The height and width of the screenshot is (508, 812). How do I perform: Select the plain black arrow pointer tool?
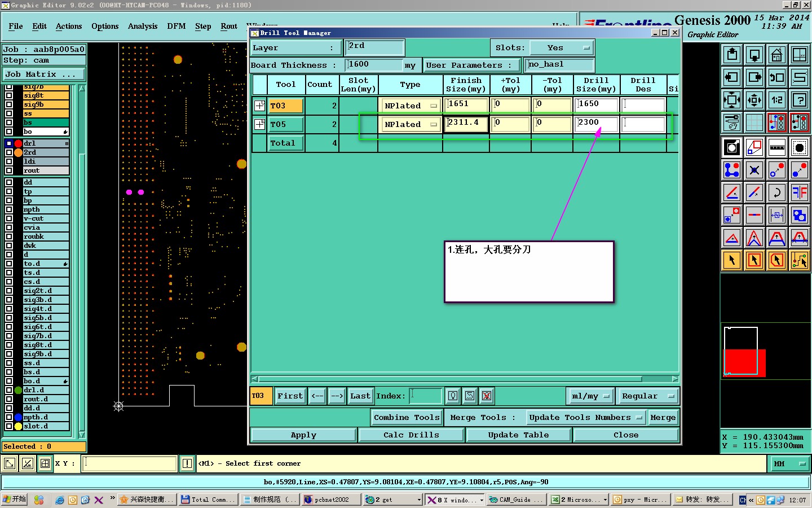coord(732,260)
